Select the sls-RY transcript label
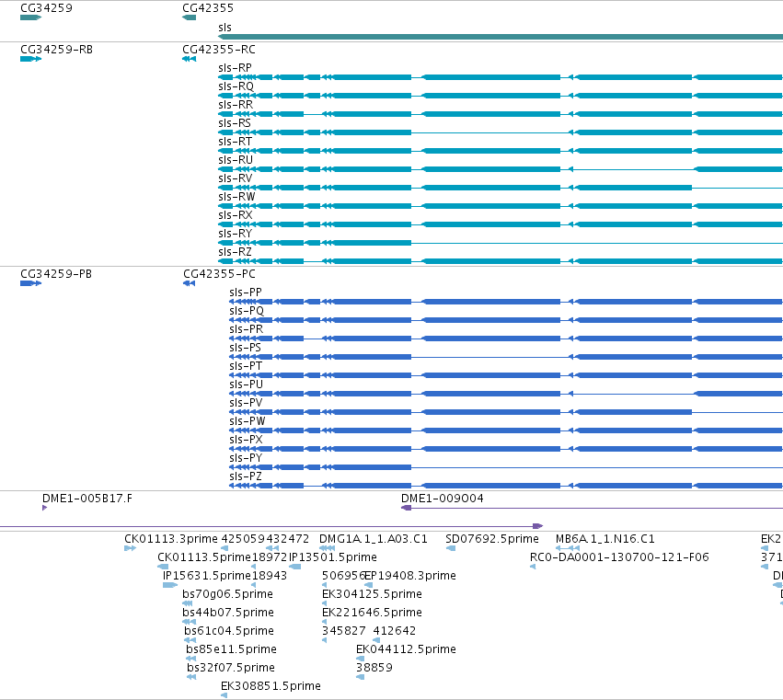 (x=236, y=234)
